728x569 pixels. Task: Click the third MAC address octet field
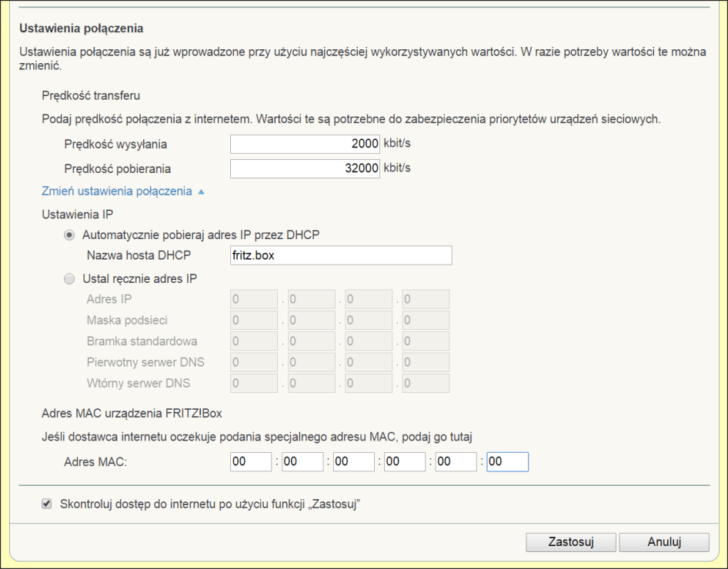(353, 461)
